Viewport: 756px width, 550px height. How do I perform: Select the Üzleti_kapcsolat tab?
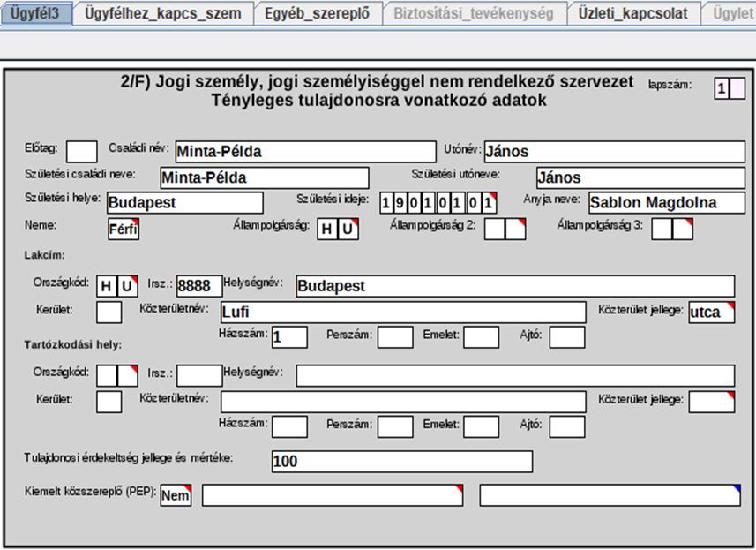coord(633,13)
